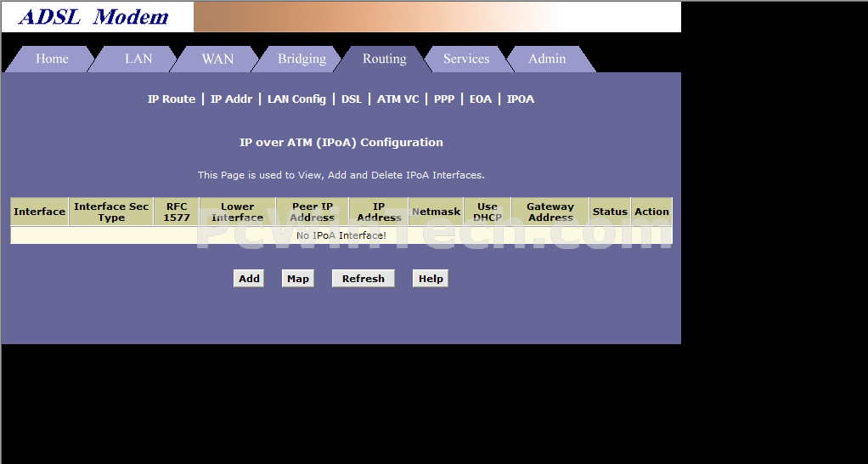Click the Lower Interface column header

[238, 212]
